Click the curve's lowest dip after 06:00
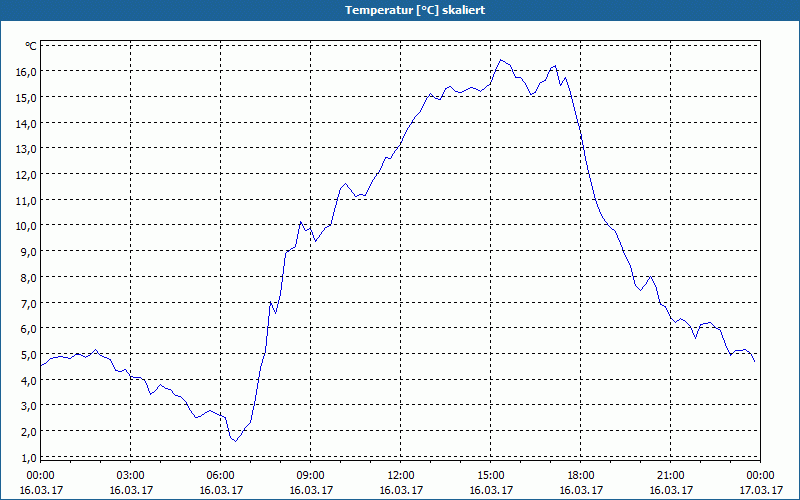 pos(236,441)
